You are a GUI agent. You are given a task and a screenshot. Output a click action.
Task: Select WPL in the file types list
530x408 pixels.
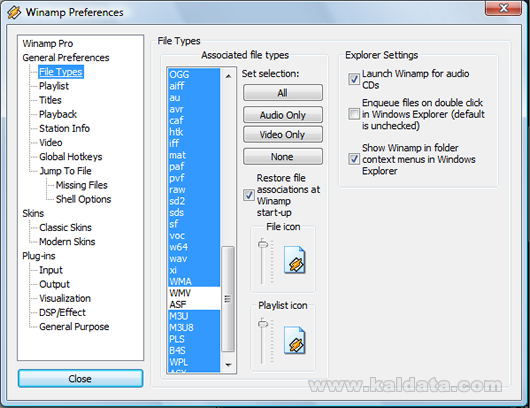[x=194, y=362]
